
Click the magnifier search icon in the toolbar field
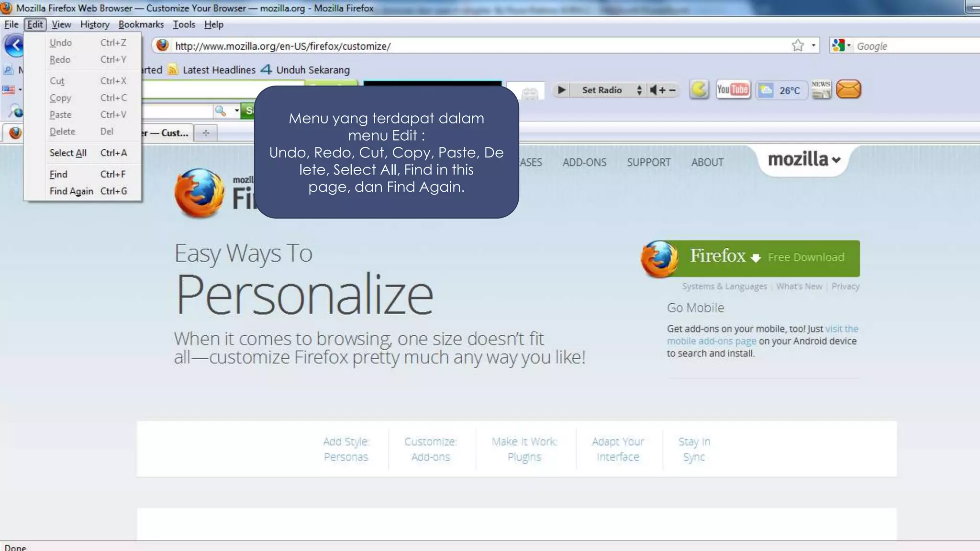220,111
